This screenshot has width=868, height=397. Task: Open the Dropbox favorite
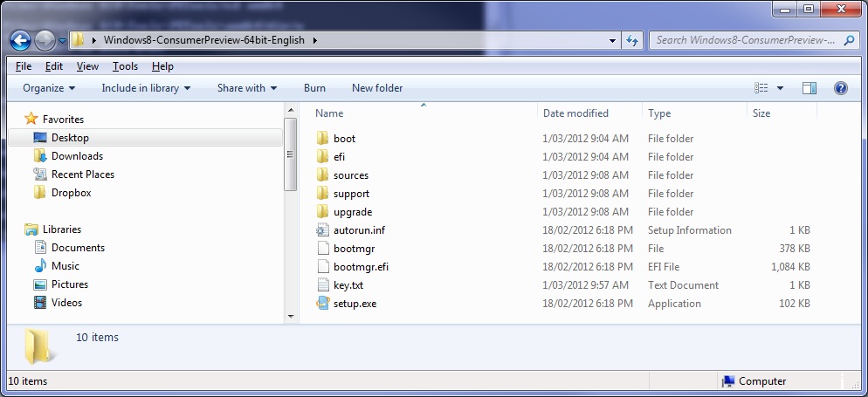pos(71,193)
